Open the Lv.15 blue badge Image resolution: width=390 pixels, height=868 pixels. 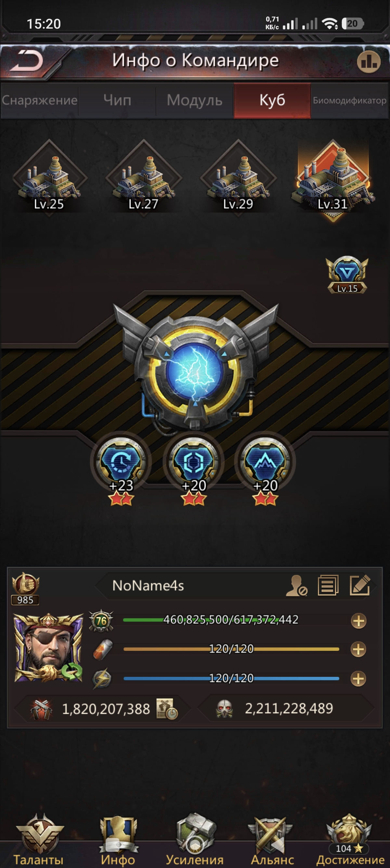point(346,274)
